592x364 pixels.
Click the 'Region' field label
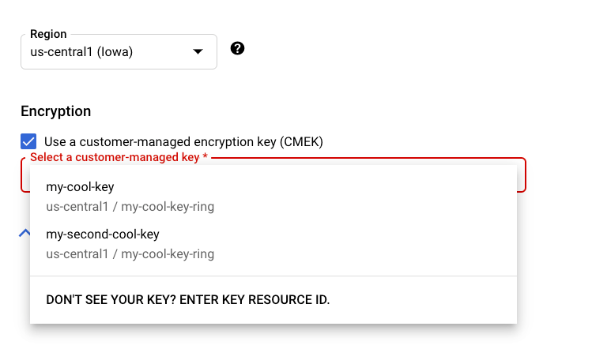48,35
